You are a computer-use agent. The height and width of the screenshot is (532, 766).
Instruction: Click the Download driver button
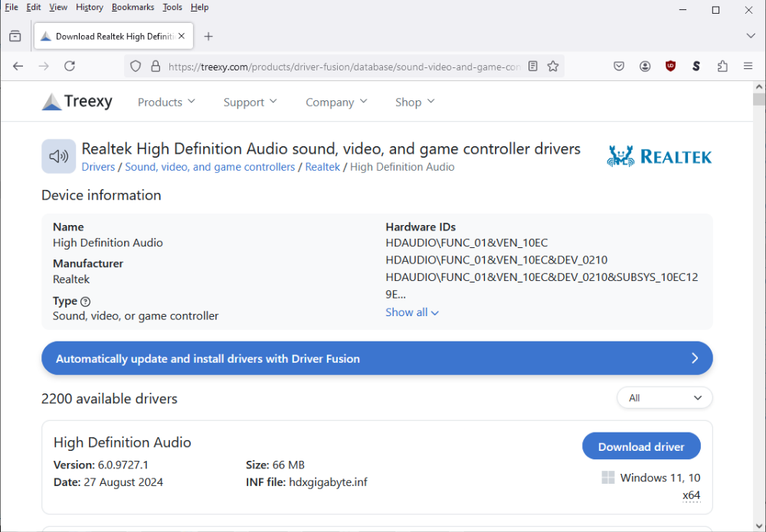point(641,446)
